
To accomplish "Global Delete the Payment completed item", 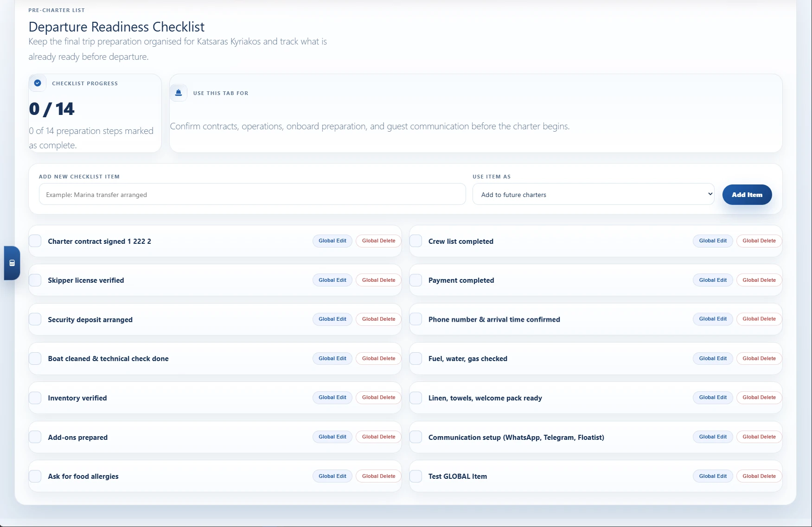I will 759,280.
